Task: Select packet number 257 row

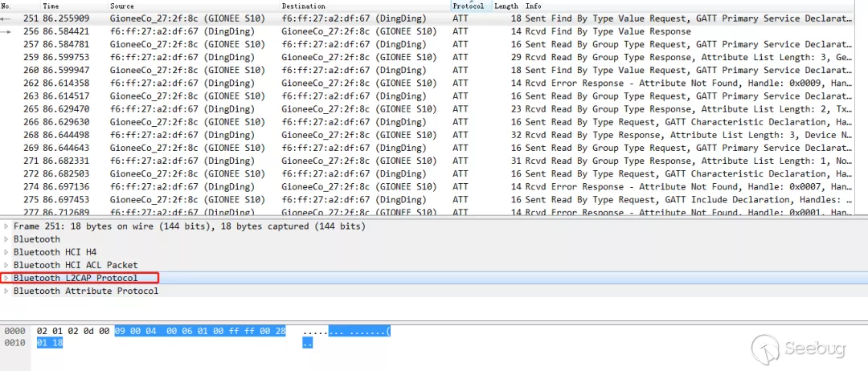Action: pos(428,44)
